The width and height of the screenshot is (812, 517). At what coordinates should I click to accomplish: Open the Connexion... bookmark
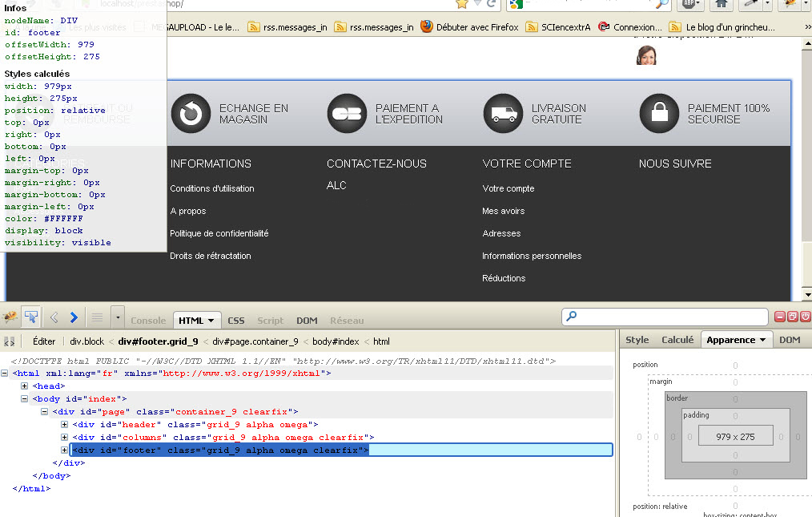tap(630, 27)
